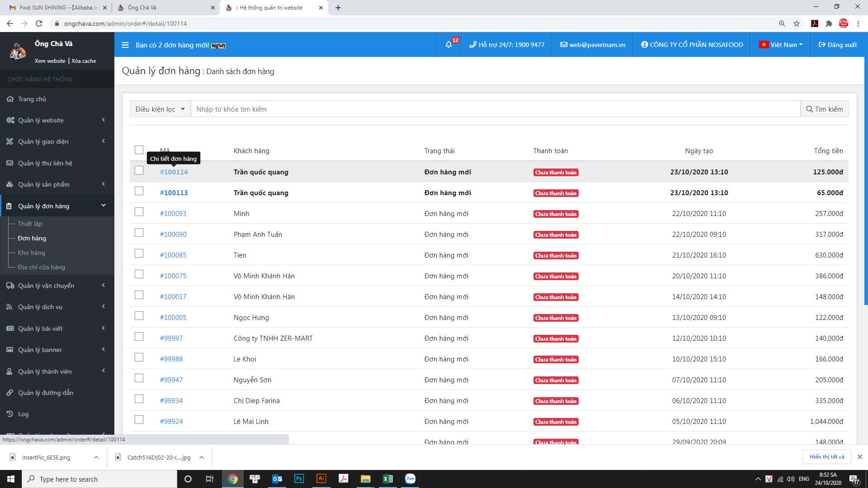868x488 pixels.
Task: Check the box for order #100085
Action: (139, 253)
